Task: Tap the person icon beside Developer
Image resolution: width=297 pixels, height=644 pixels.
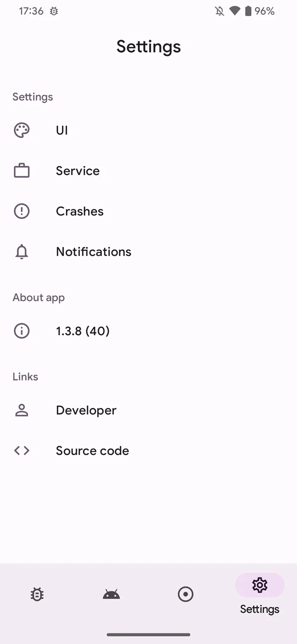Action: [21, 410]
